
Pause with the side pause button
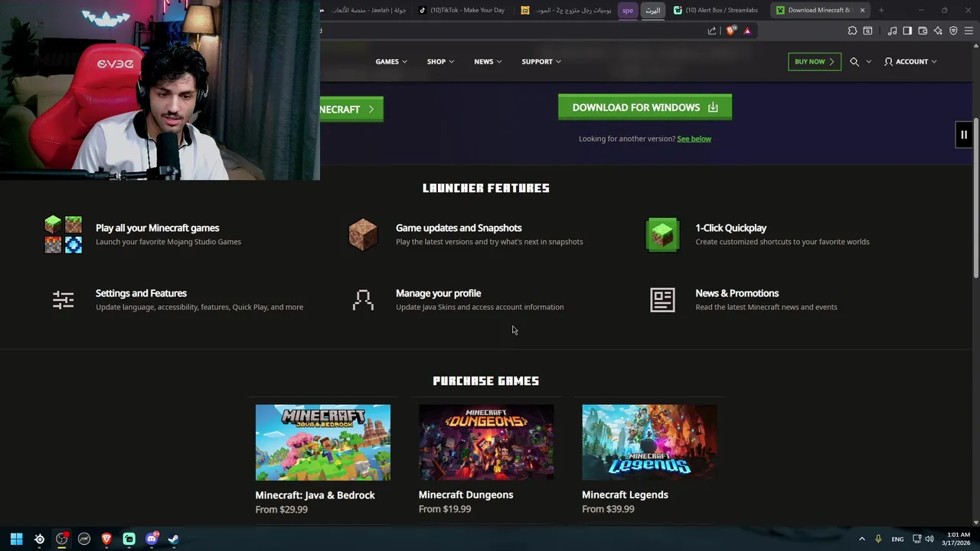click(x=964, y=135)
